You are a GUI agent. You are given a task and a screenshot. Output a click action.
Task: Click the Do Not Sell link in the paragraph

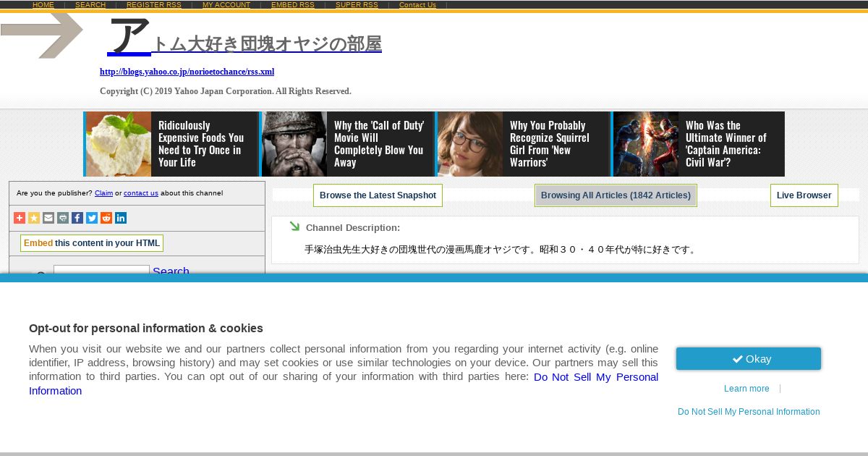click(x=596, y=377)
